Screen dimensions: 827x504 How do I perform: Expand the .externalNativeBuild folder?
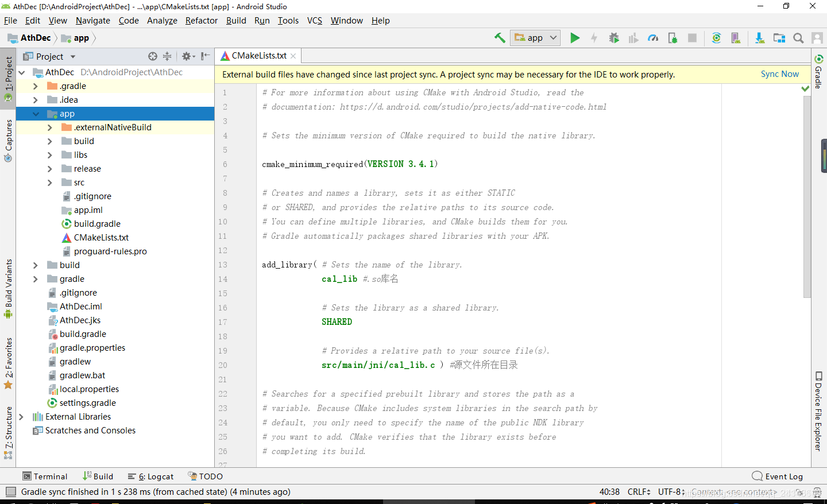(x=50, y=127)
